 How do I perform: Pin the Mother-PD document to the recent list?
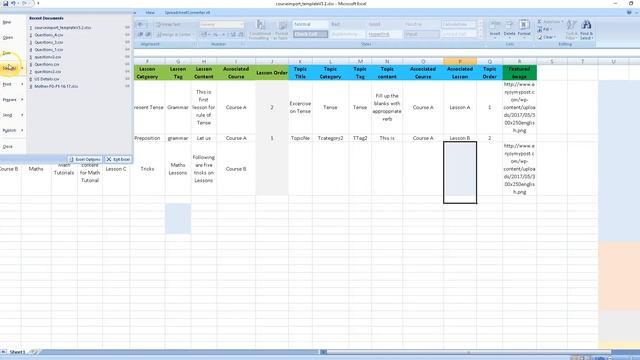click(x=127, y=87)
